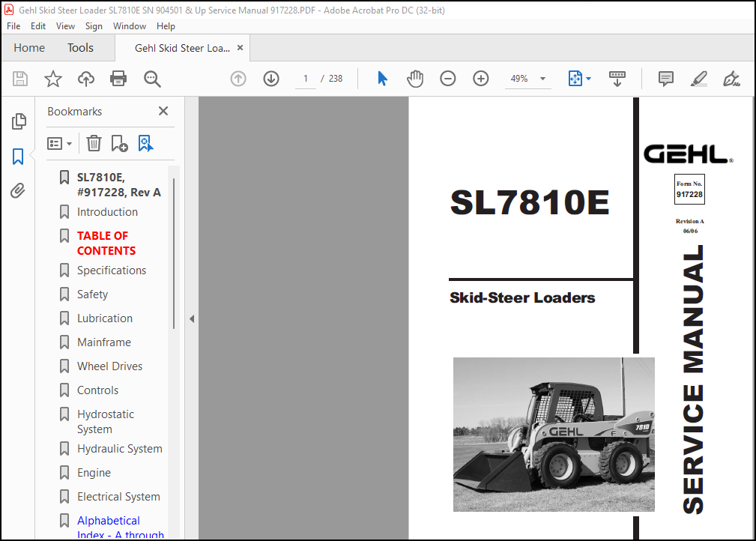Open bookmark SL7810E, #917228, Rev A
Image resolution: width=756 pixels, height=541 pixels.
pos(118,184)
